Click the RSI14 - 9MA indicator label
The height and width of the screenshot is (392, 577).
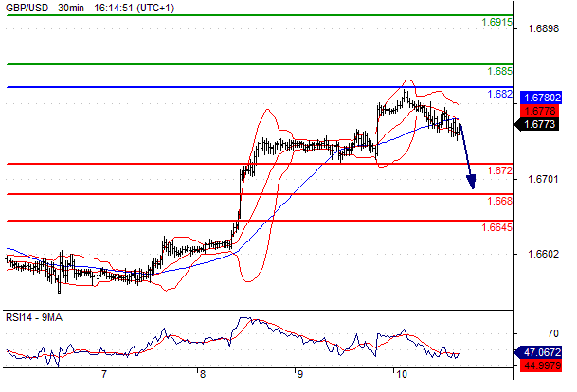[x=34, y=318]
